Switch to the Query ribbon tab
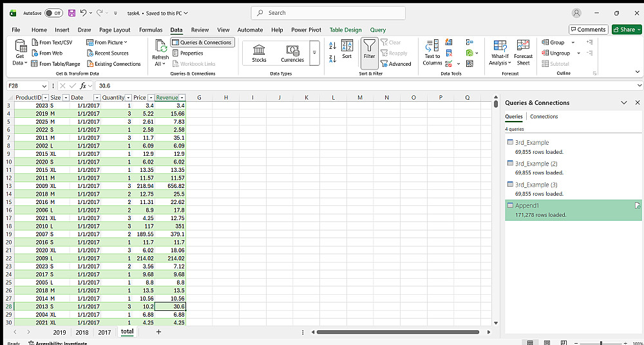This screenshot has width=644, height=345. (378, 30)
